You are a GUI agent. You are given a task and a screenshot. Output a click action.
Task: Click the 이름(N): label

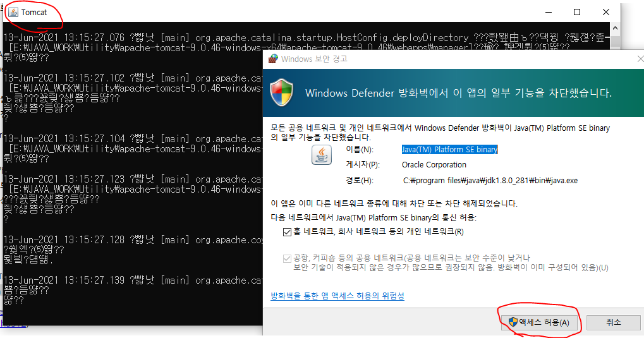pyautogui.click(x=360, y=150)
